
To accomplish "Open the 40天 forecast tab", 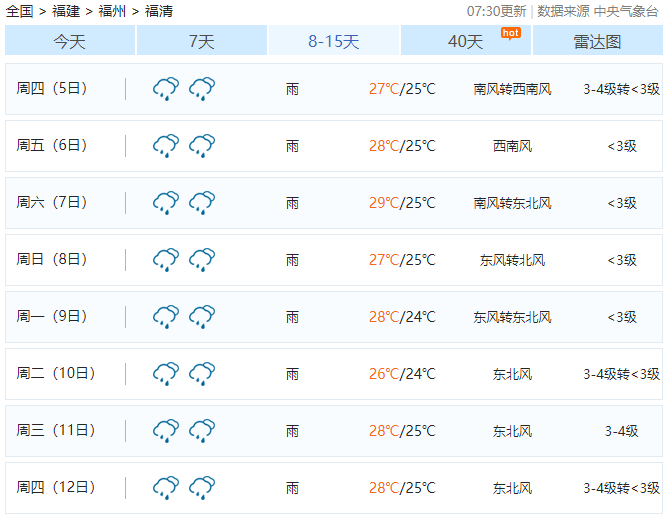I will click(x=466, y=40).
